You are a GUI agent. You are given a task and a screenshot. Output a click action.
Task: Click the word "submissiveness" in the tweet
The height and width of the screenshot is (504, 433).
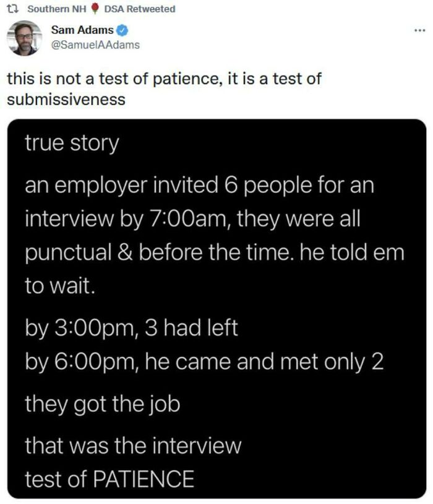tap(66, 99)
